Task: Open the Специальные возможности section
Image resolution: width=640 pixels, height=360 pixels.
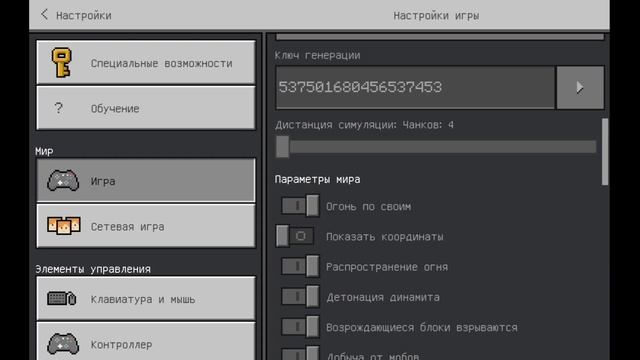Action: click(146, 62)
